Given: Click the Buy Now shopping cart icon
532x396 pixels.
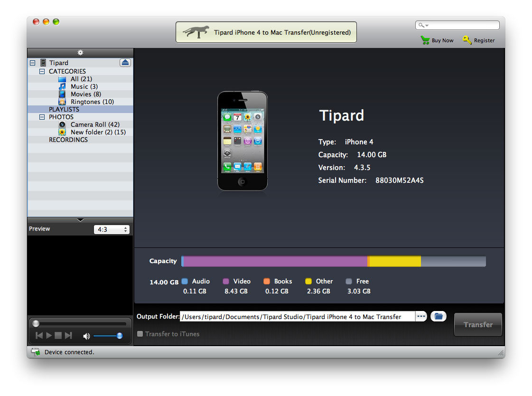Looking at the screenshot, I should pos(425,40).
